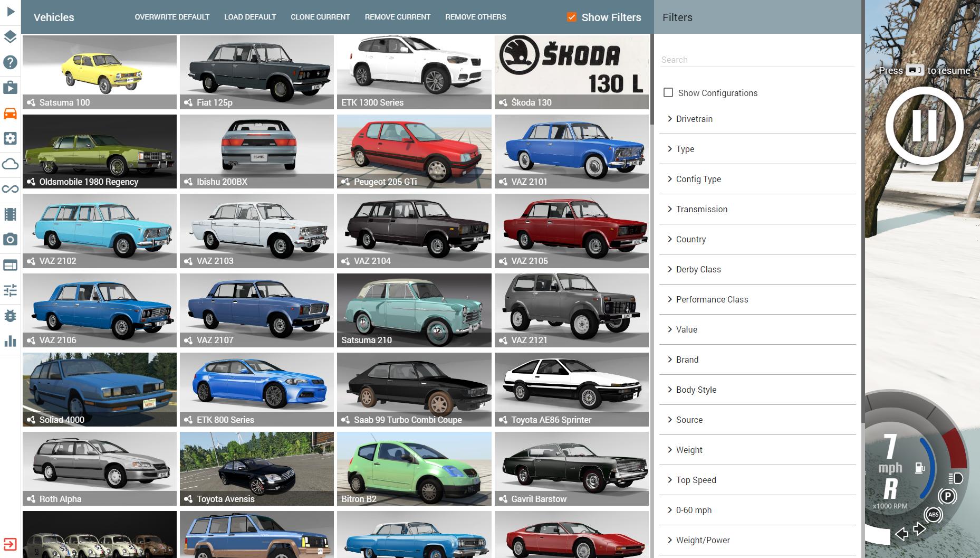Open the bar chart performance icon

(11, 341)
